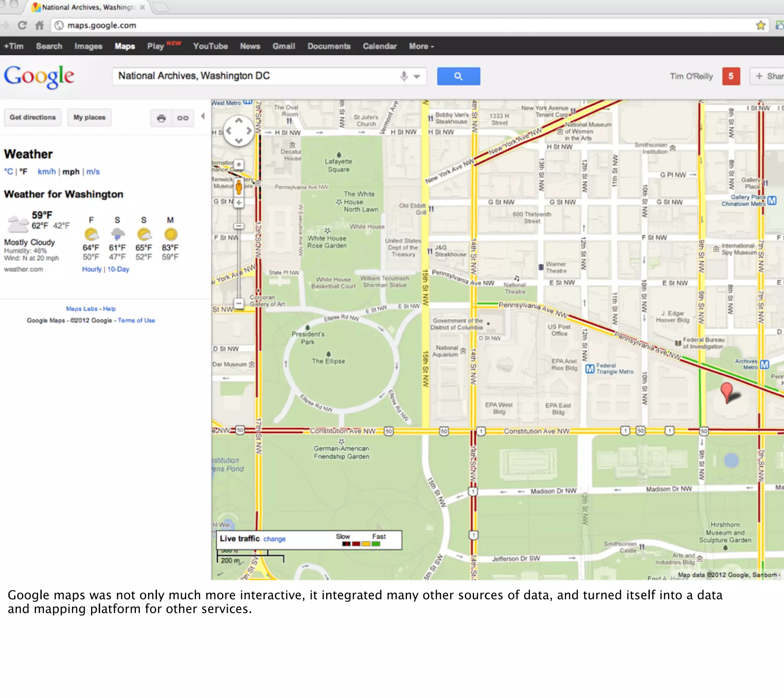The width and height of the screenshot is (784, 698).
Task: Click the Maps Labs link
Action: (82, 309)
